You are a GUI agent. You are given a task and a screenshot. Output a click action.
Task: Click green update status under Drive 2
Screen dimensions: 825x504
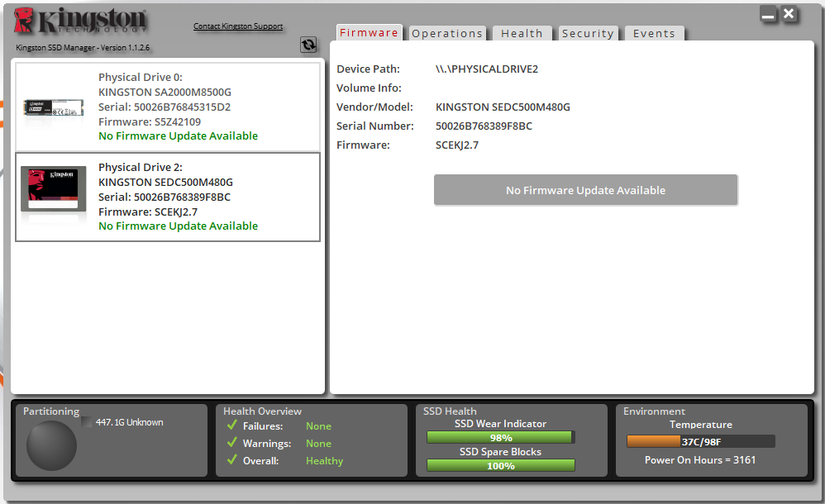tap(178, 226)
